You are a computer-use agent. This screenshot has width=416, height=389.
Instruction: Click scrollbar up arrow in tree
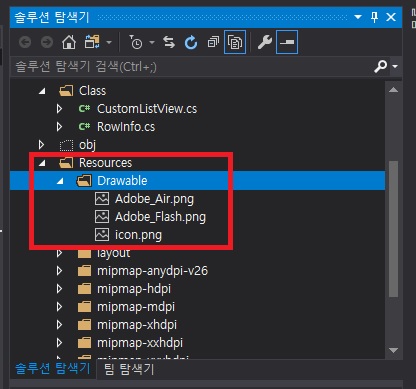(x=393, y=90)
